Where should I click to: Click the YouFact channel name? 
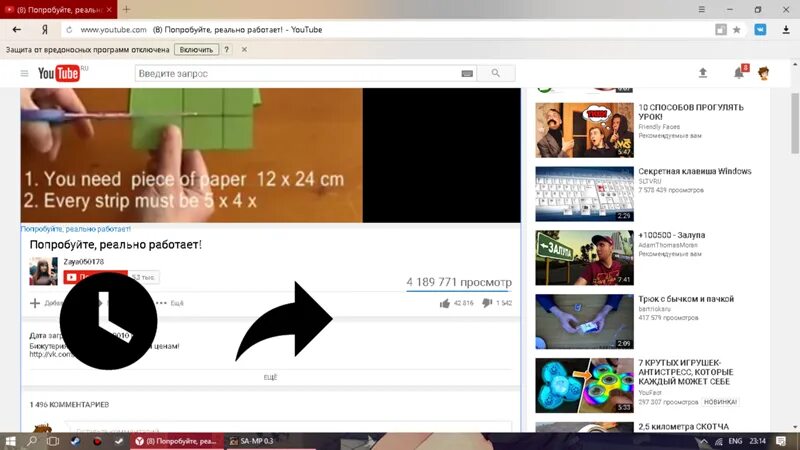[x=650, y=393]
